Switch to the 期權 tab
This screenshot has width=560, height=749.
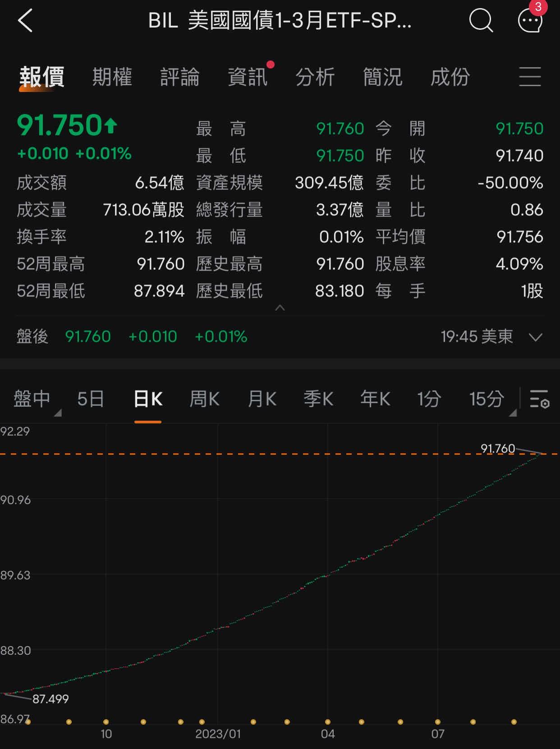[x=112, y=77]
